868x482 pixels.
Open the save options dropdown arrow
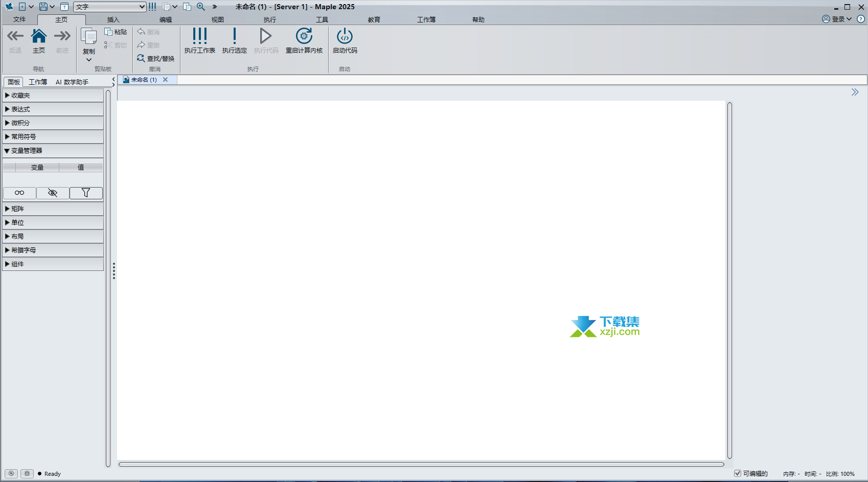point(52,7)
